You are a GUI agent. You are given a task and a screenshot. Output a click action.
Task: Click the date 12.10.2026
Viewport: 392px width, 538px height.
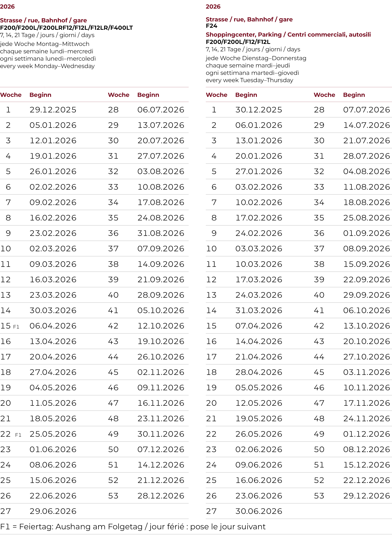pyautogui.click(x=161, y=326)
